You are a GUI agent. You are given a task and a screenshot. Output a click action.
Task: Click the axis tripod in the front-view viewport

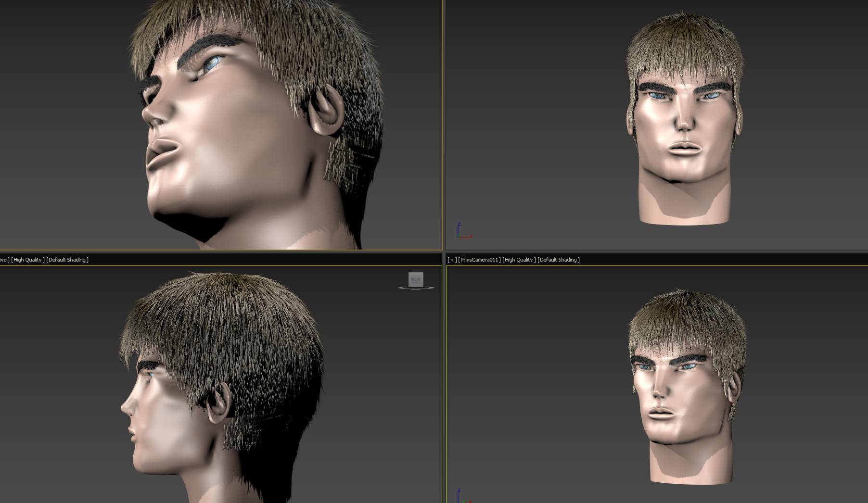tap(464, 230)
